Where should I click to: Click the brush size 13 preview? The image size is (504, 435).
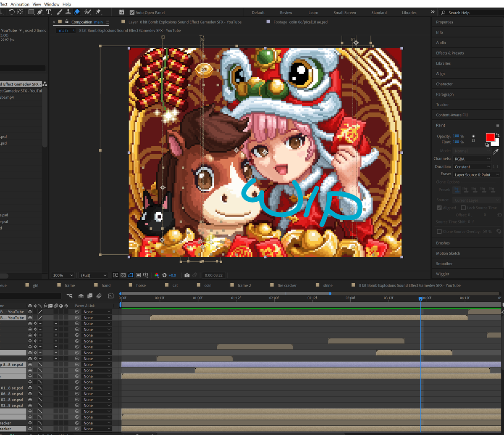[x=473, y=138]
